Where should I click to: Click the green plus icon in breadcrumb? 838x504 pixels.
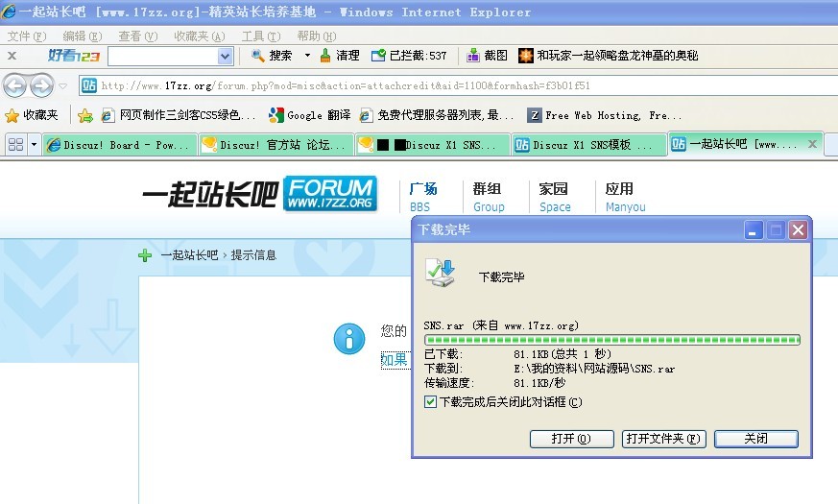click(x=145, y=255)
